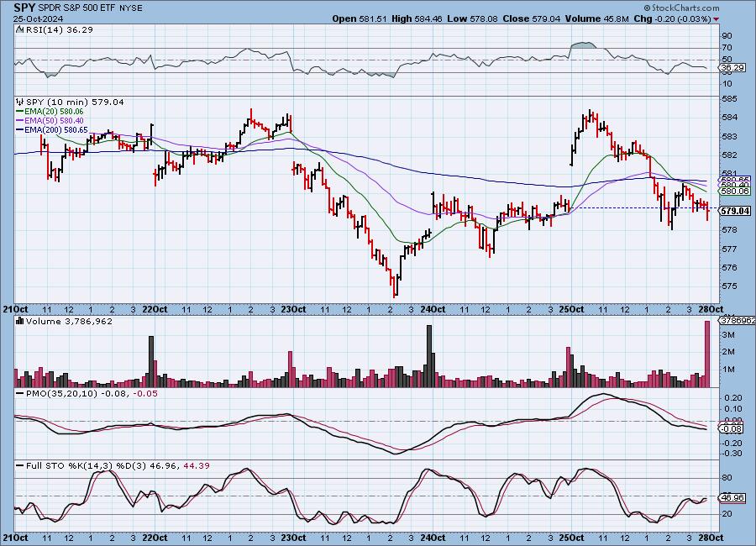Click the 582 price axis label
The image size is (756, 546).
pos(730,155)
